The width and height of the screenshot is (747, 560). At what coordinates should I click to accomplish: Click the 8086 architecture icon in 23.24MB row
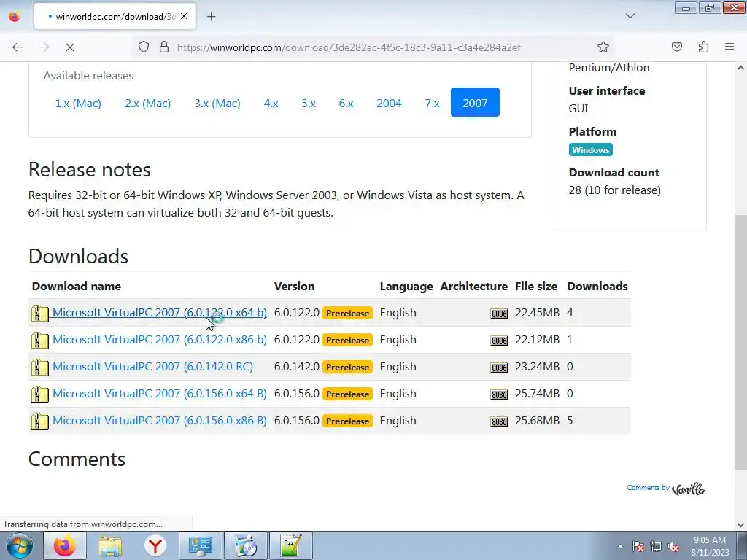499,367
